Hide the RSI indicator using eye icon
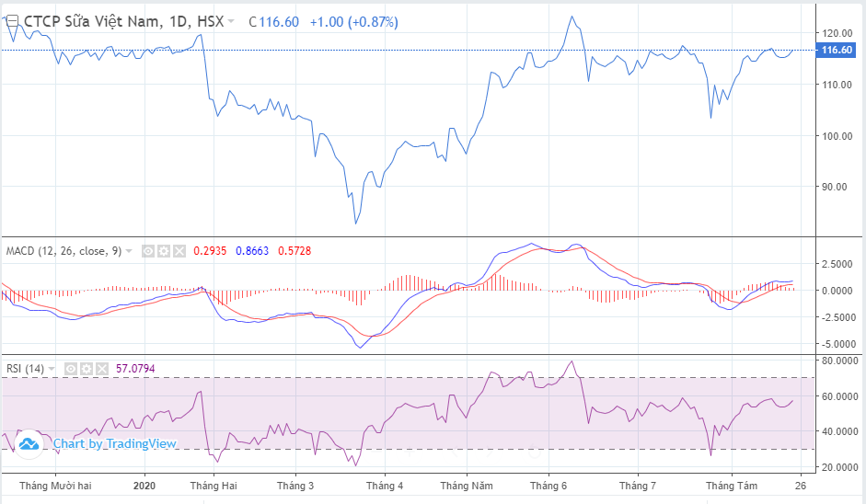Screen dimensions: 866x504 pyautogui.click(x=71, y=369)
